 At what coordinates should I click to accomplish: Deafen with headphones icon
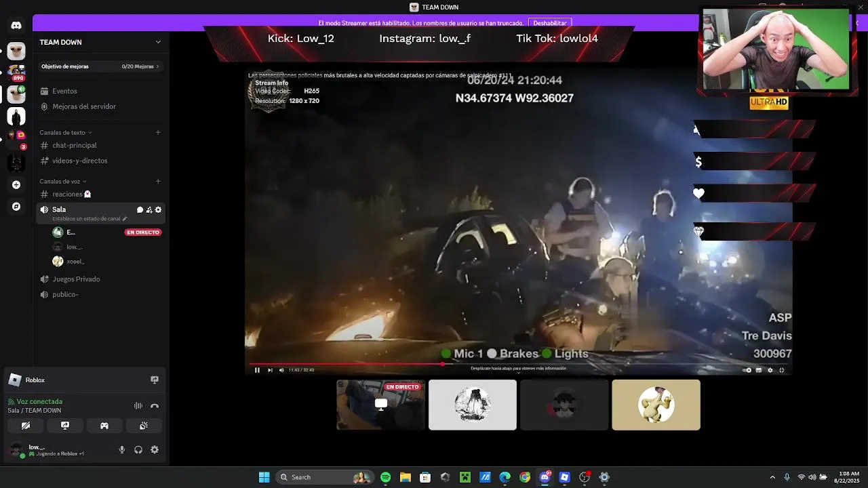coord(138,449)
